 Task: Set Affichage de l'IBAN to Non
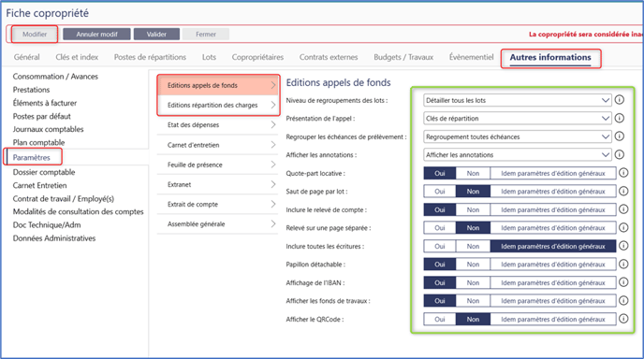[473, 282]
